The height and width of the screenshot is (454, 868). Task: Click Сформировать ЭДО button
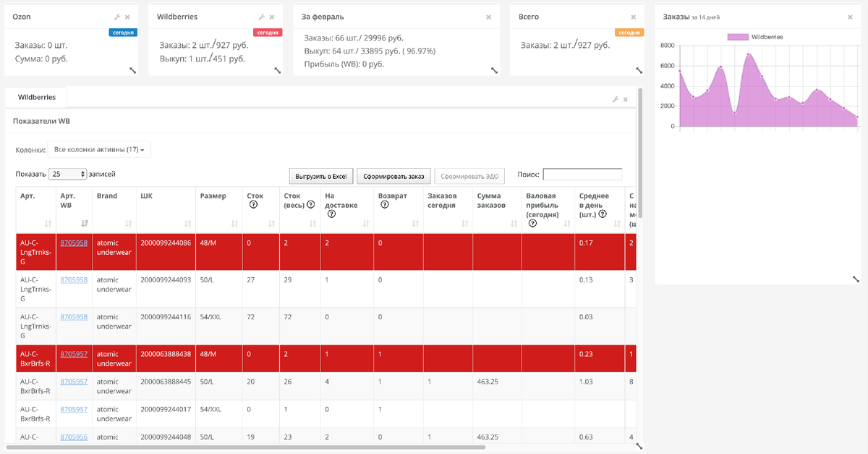point(469,176)
